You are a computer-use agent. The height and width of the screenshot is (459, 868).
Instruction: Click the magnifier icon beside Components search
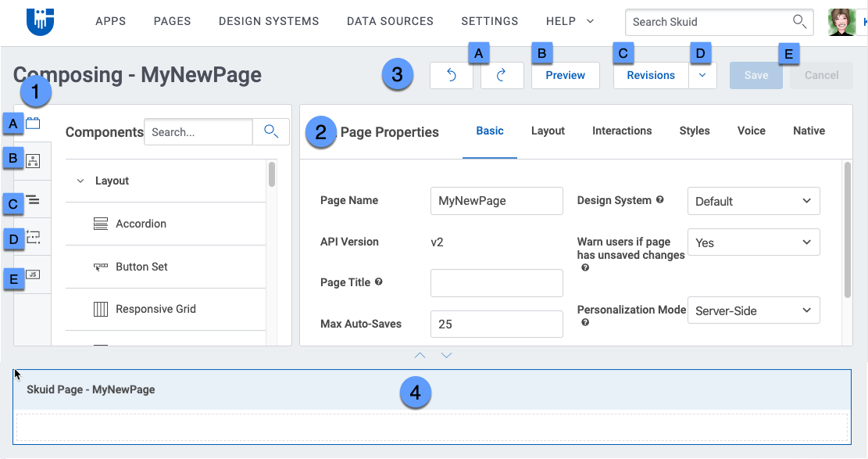point(271,132)
